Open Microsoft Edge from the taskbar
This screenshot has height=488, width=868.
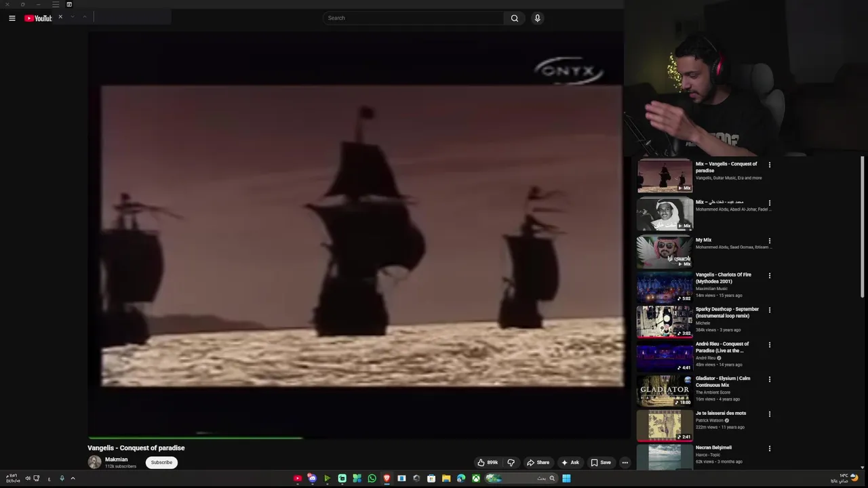(461, 479)
